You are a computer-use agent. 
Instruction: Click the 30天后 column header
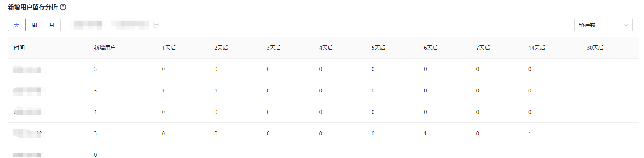coord(595,48)
